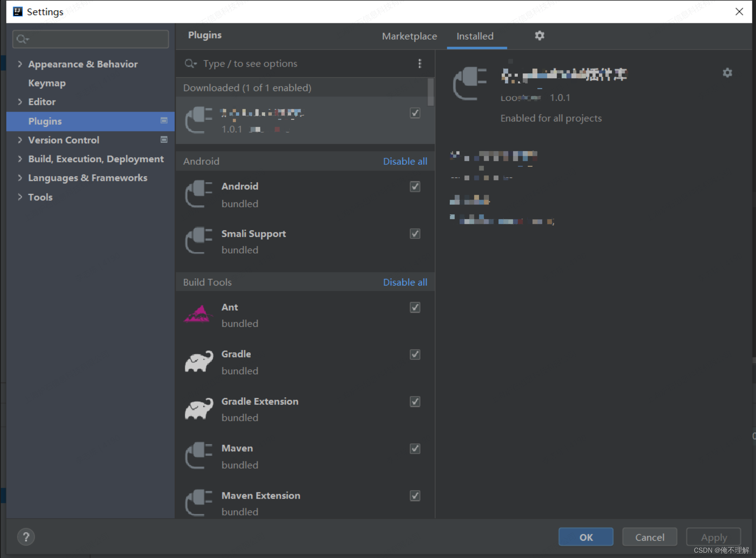The height and width of the screenshot is (558, 756).
Task: Click the plugin list scrollbar thumb
Action: click(431, 92)
